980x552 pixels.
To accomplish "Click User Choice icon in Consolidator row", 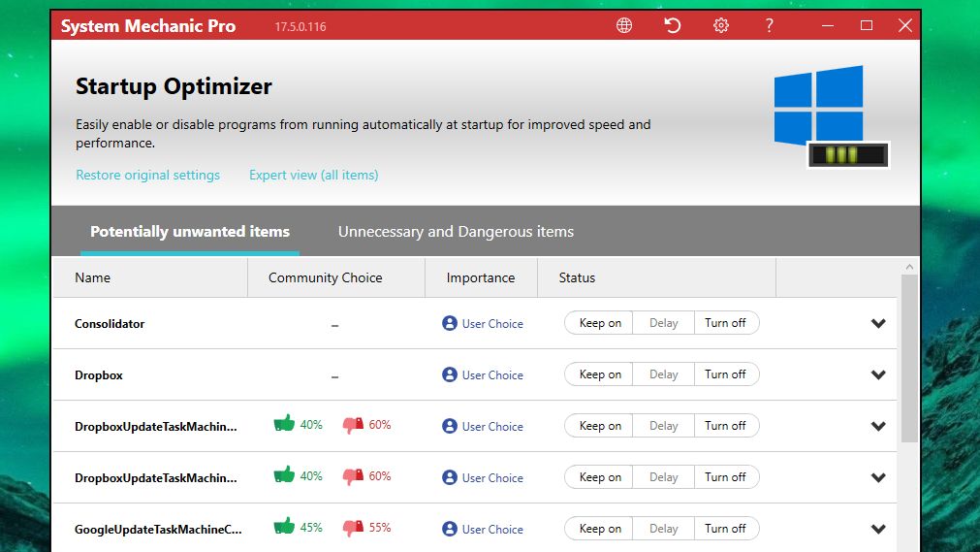I will [x=450, y=323].
